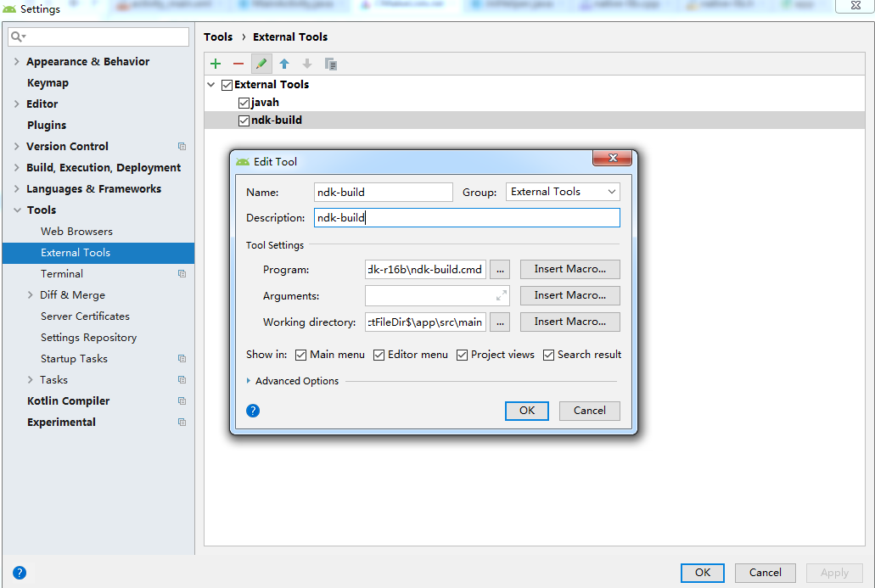Click the Program path field
Image resolution: width=875 pixels, height=588 pixels.
pyautogui.click(x=425, y=270)
